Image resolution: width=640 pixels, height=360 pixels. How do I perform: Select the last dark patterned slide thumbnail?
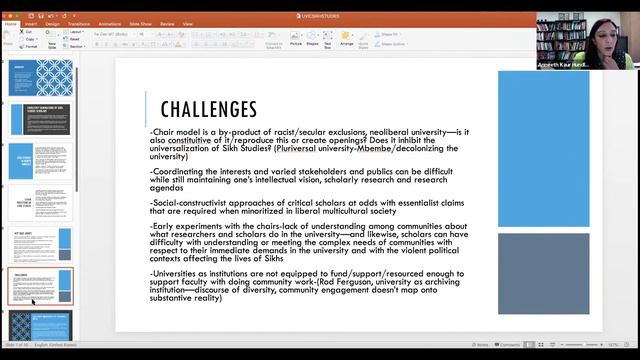tap(40, 325)
